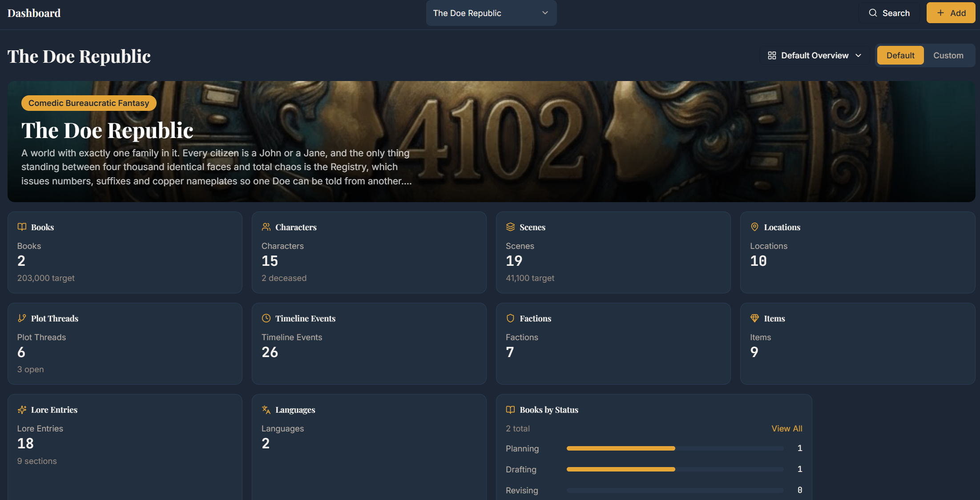
Task: Expand the world selector chevron arrow
Action: [545, 13]
